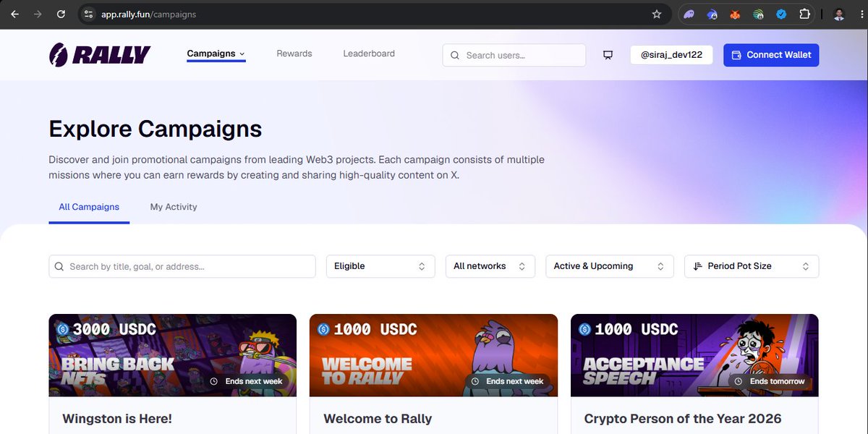
Task: Select the All Campaigns tab
Action: [89, 207]
